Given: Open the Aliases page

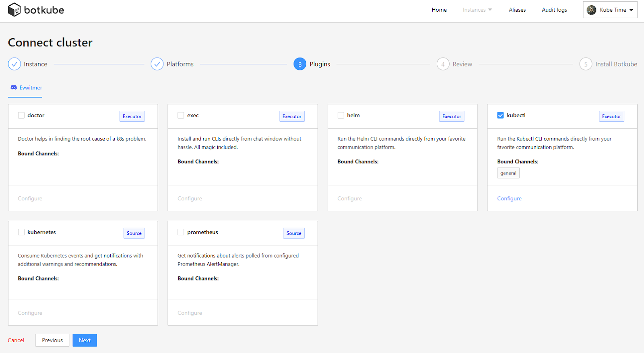Looking at the screenshot, I should pyautogui.click(x=517, y=10).
